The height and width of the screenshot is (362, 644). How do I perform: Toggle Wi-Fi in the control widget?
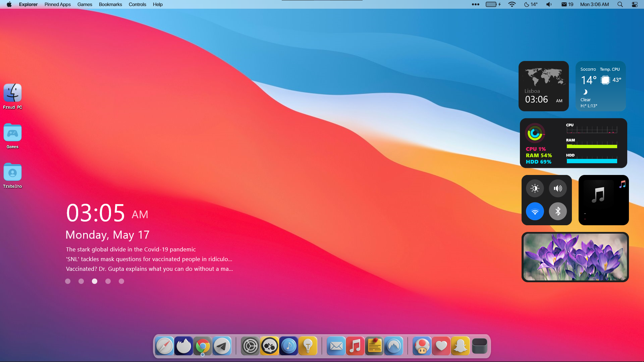[x=535, y=212]
